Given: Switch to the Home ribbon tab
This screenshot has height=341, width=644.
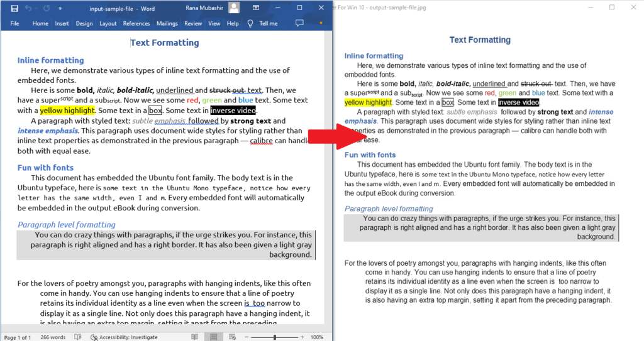Looking at the screenshot, I should (x=40, y=23).
